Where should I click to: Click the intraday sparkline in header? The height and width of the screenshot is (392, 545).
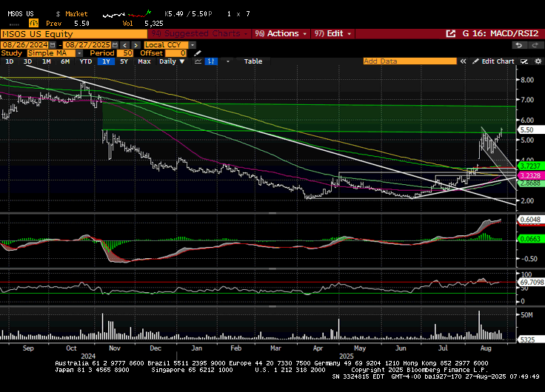(127, 14)
